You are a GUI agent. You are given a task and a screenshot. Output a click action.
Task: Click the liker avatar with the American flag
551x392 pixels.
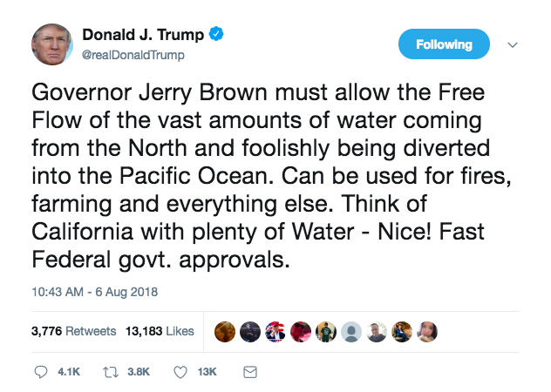pyautogui.click(x=276, y=331)
